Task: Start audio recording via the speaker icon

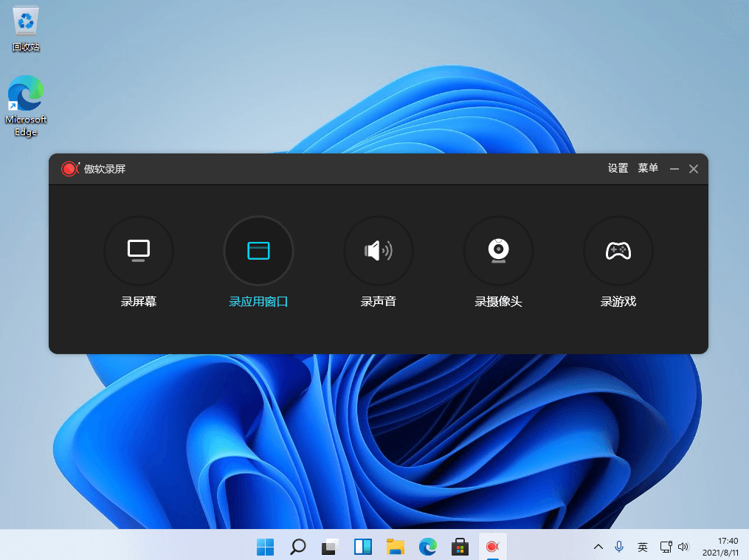Action: (x=379, y=251)
